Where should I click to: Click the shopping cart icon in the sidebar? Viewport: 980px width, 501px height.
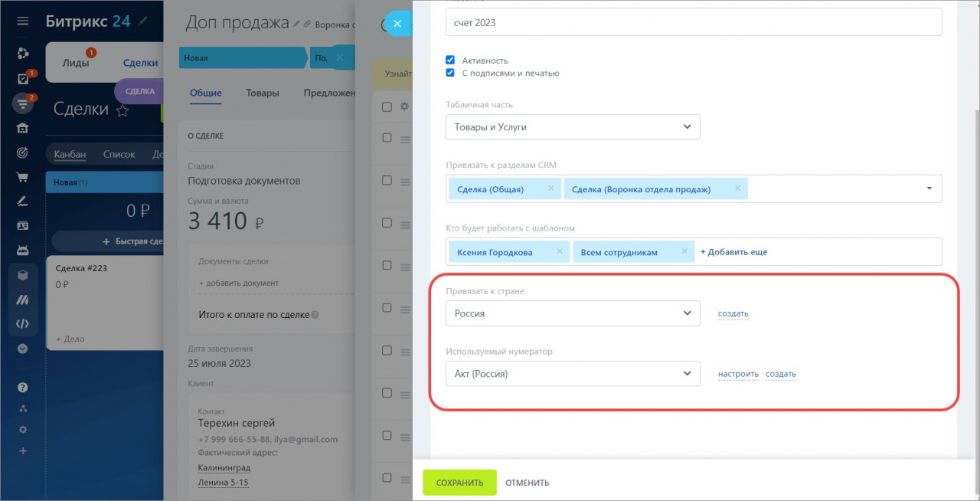click(x=22, y=177)
